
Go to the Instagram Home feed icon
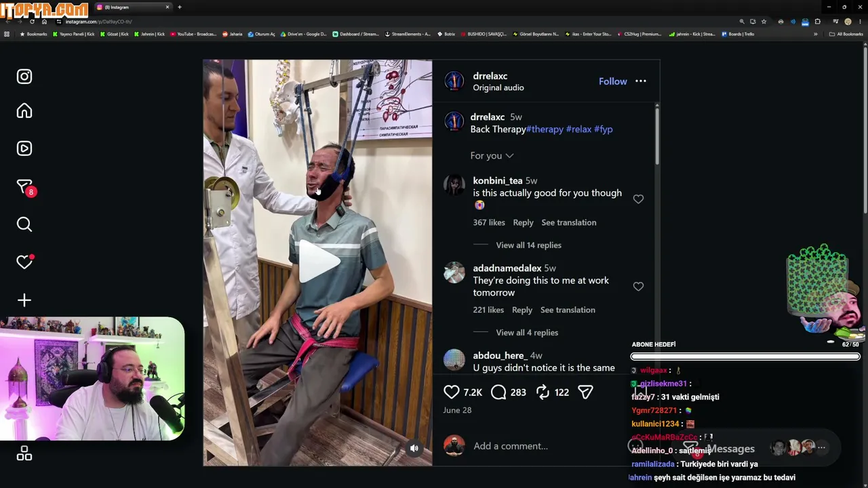[x=24, y=111]
